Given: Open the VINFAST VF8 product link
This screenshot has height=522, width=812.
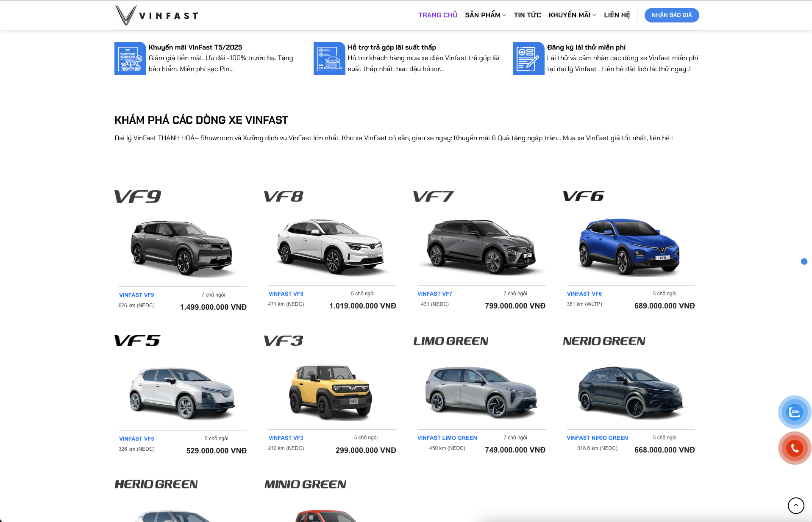Looking at the screenshot, I should pos(286,294).
